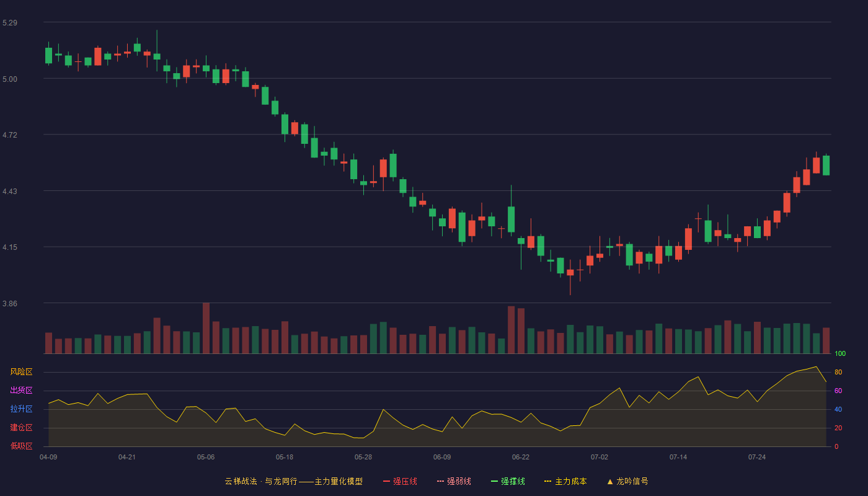Click the 5.29 price axis label

coord(10,23)
